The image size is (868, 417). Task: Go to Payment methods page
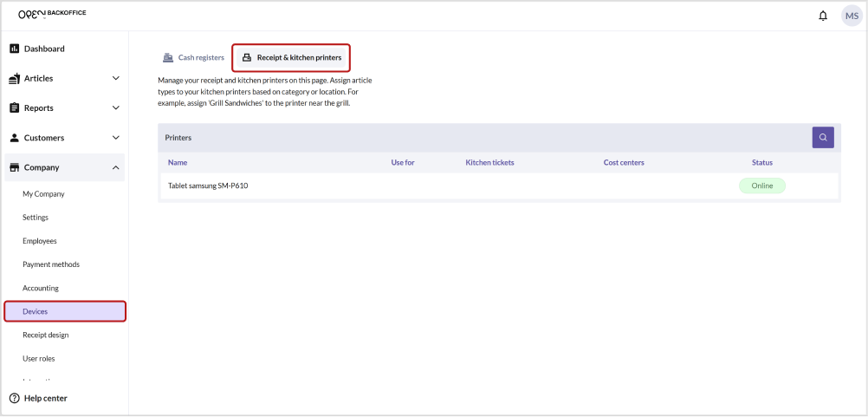click(x=51, y=264)
